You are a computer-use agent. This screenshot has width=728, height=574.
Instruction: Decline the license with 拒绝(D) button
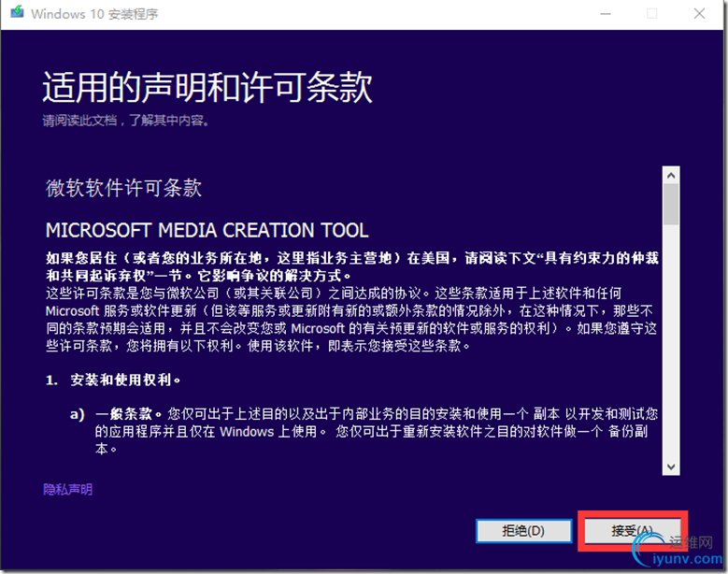[523, 530]
